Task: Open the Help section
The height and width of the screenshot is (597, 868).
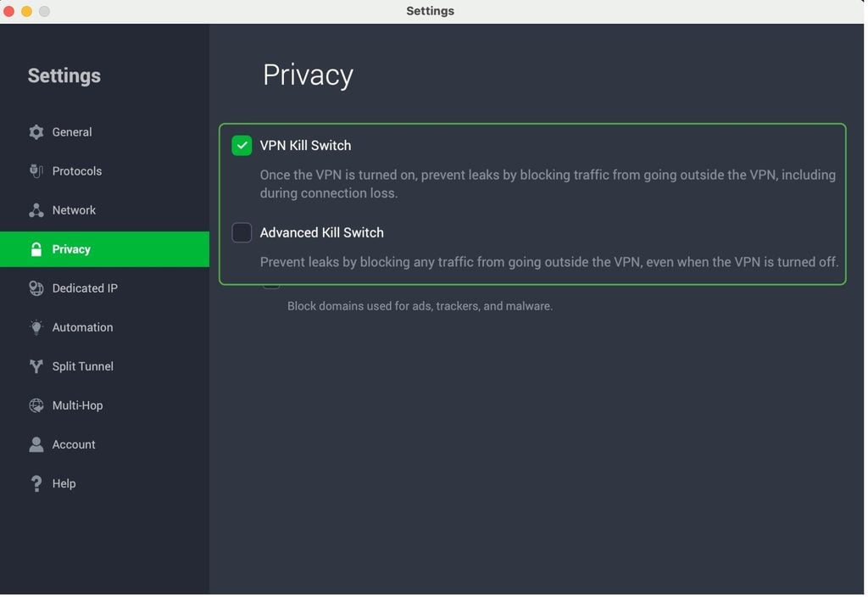Action: click(x=104, y=484)
